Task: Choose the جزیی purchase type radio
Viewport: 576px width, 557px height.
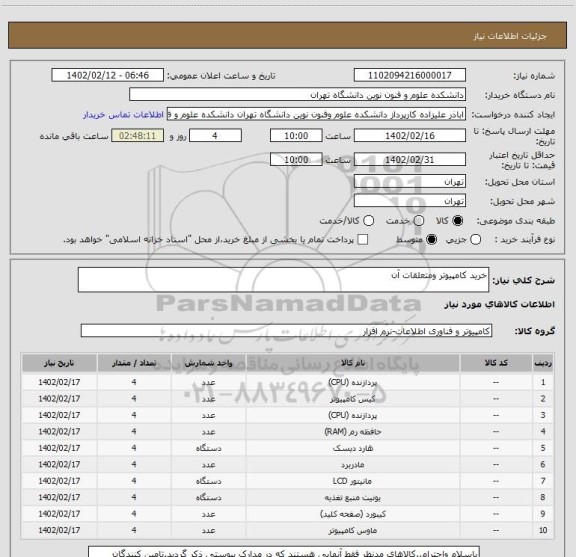Action: pos(475,240)
